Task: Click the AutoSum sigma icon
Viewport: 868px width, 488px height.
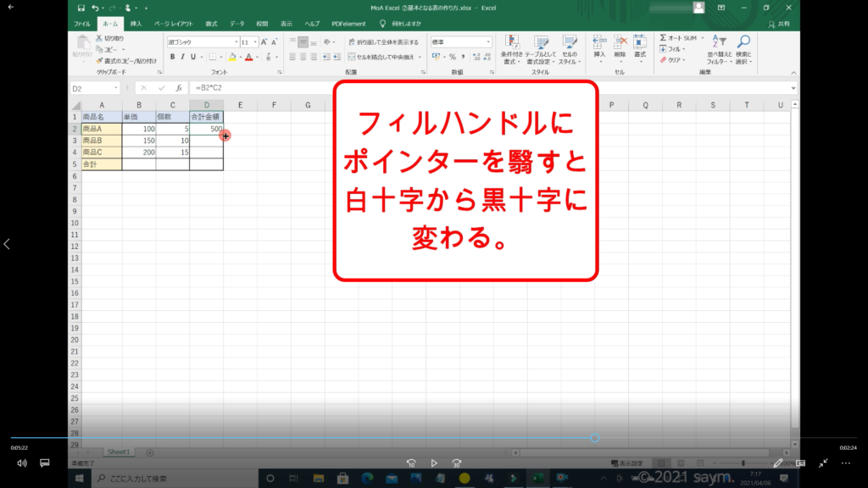Action: pyautogui.click(x=663, y=38)
